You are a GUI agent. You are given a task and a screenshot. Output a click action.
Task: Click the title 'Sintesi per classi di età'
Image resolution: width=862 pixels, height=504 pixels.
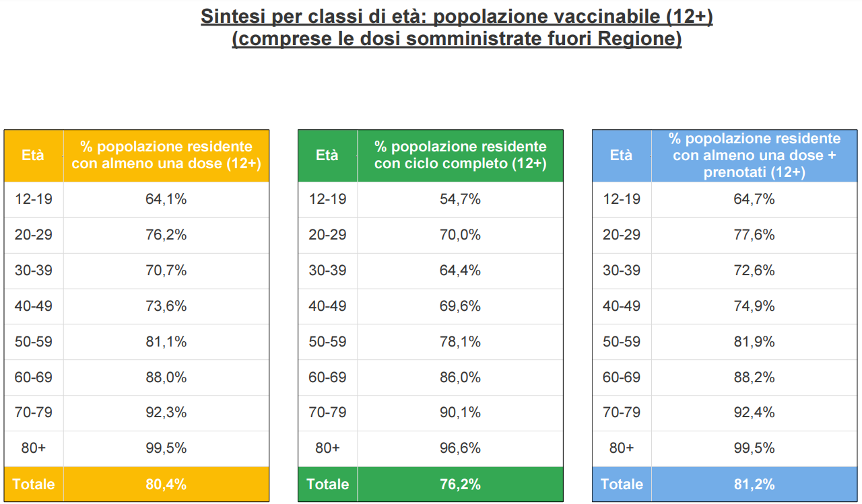(457, 16)
